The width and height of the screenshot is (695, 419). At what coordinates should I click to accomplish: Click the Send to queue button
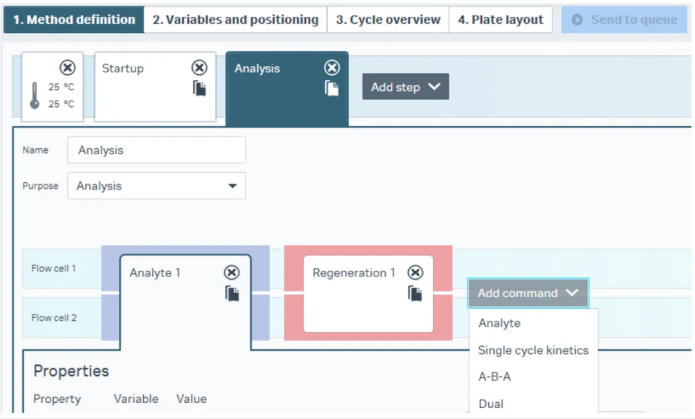(624, 20)
